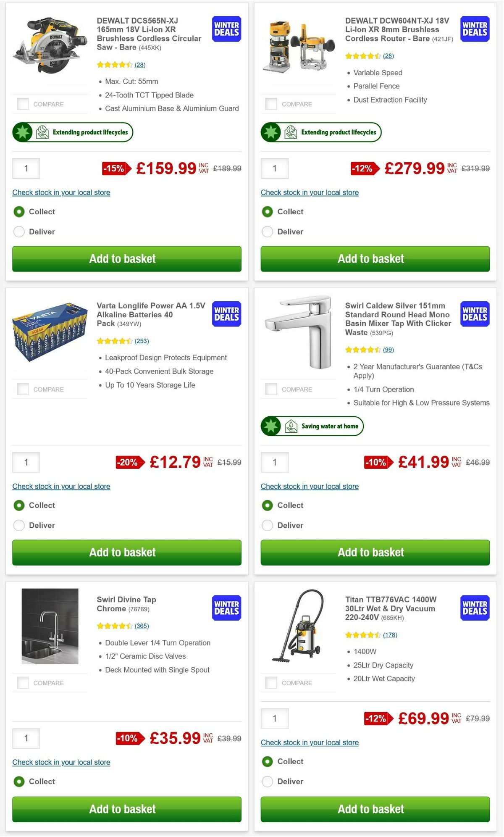Add the DEWALT router to basket
Screen dimensions: 504x837
[x=372, y=259]
